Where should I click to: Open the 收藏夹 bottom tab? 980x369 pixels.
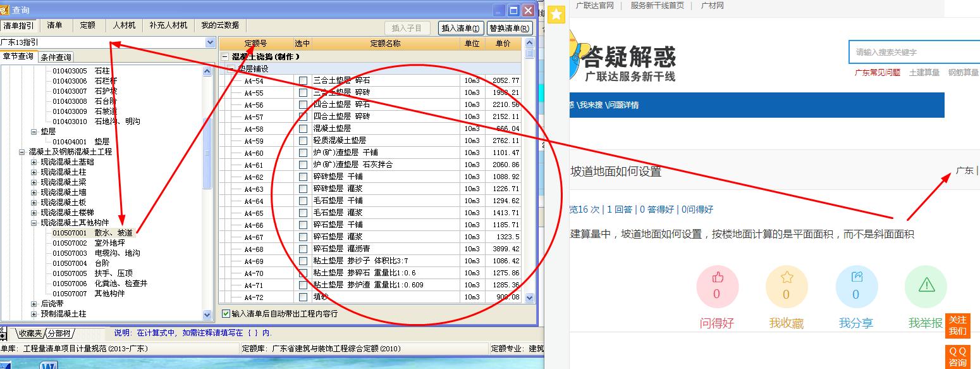(31, 333)
